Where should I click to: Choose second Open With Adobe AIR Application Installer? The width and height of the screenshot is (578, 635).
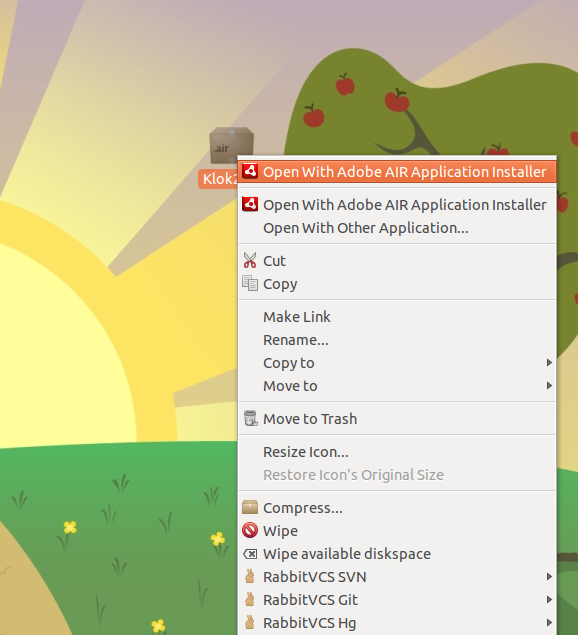[x=397, y=205]
